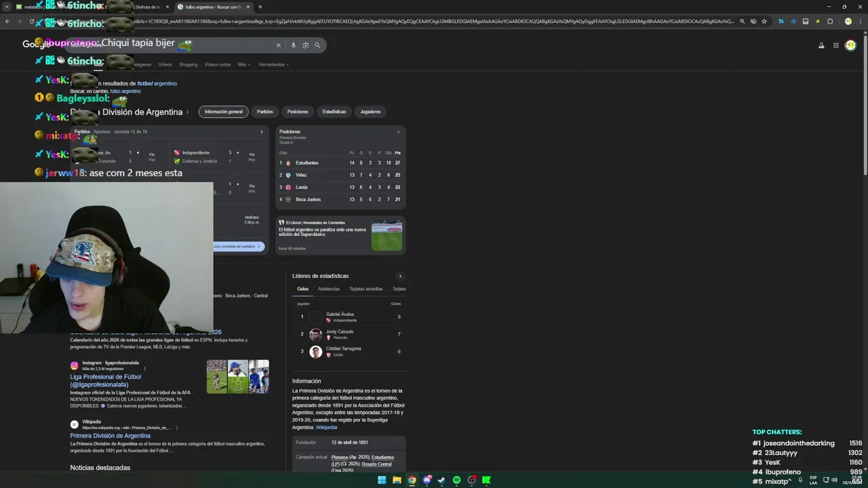Open File Explorer from the taskbar
Viewport: 868px width, 488px height.
coord(397,480)
